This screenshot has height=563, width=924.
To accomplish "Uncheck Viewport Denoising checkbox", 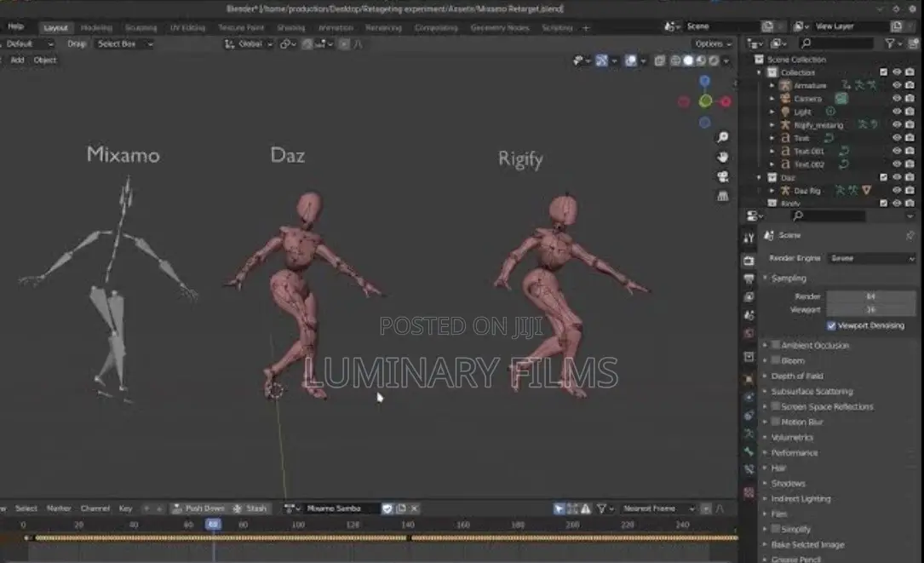I will [x=831, y=325].
